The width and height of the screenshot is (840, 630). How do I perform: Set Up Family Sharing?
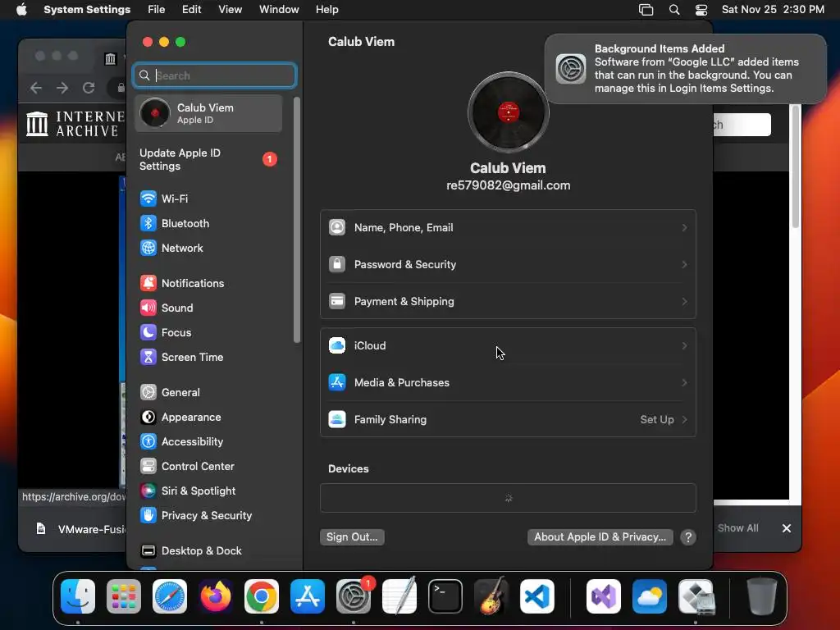click(508, 419)
